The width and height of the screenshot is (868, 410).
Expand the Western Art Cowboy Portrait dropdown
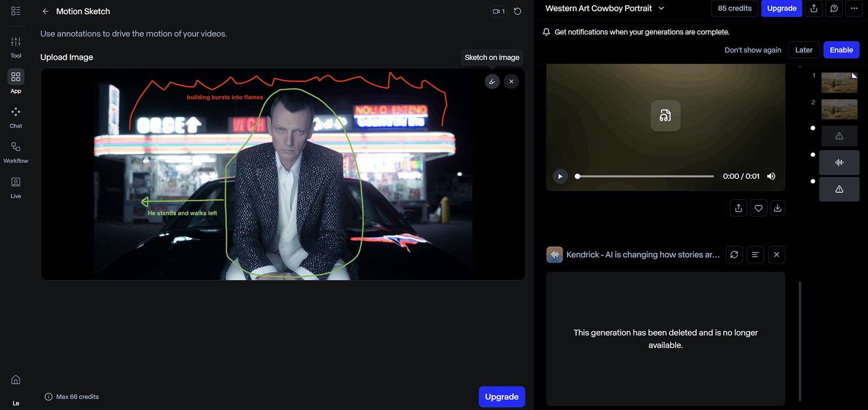[662, 8]
